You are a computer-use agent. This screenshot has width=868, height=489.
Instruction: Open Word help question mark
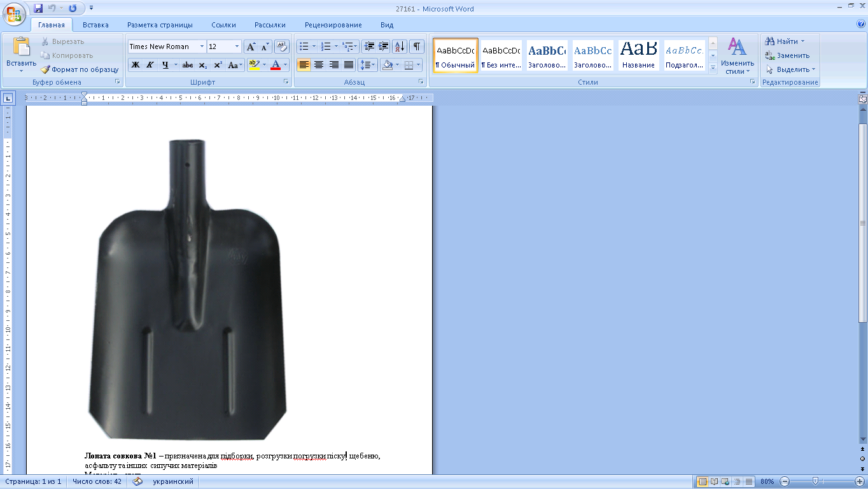coord(861,24)
